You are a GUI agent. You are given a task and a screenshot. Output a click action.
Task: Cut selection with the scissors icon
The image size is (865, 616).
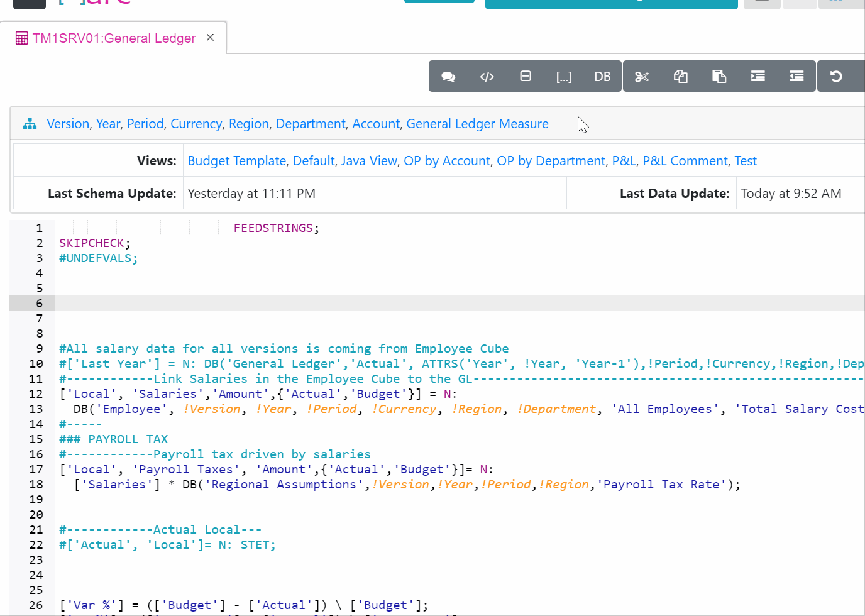(642, 77)
